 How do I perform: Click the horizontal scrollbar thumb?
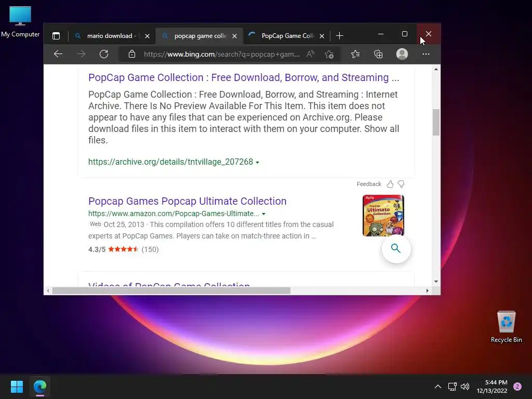[171, 291]
